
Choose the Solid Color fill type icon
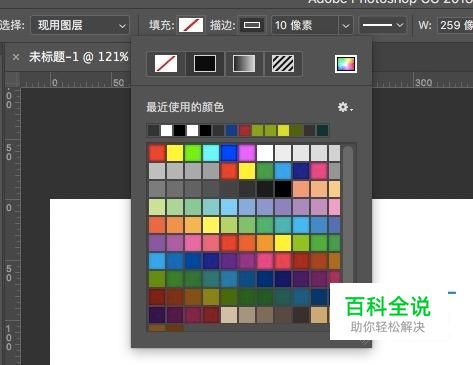click(205, 64)
